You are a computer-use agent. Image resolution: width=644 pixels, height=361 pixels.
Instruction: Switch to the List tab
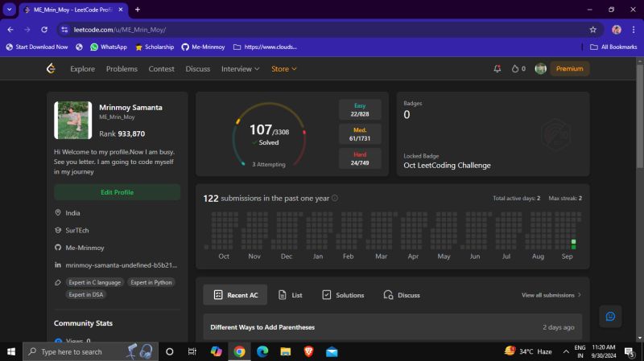tap(290, 295)
